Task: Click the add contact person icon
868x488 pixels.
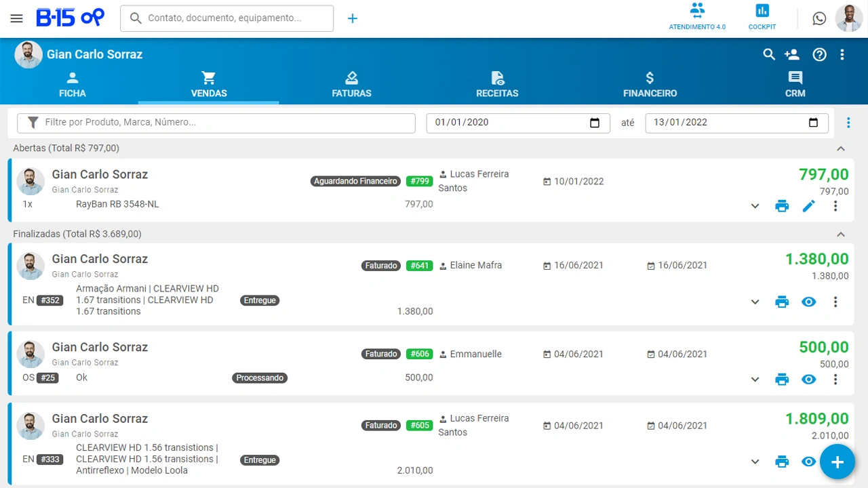Action: click(791, 54)
